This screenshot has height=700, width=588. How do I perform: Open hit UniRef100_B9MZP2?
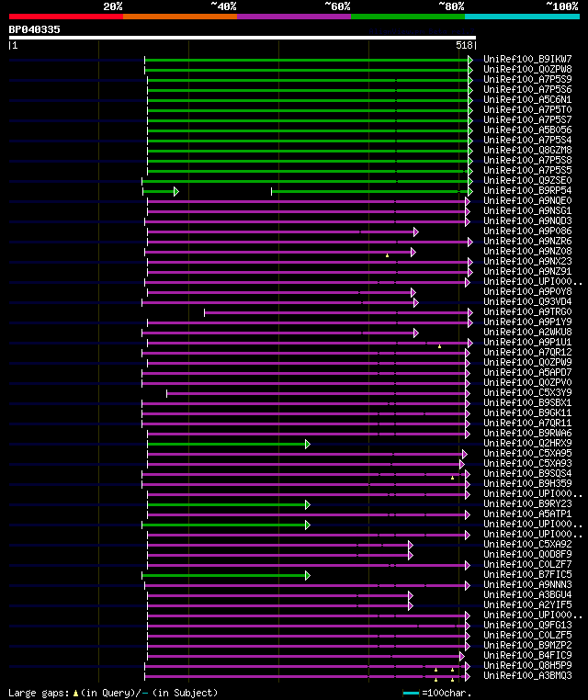click(527, 646)
